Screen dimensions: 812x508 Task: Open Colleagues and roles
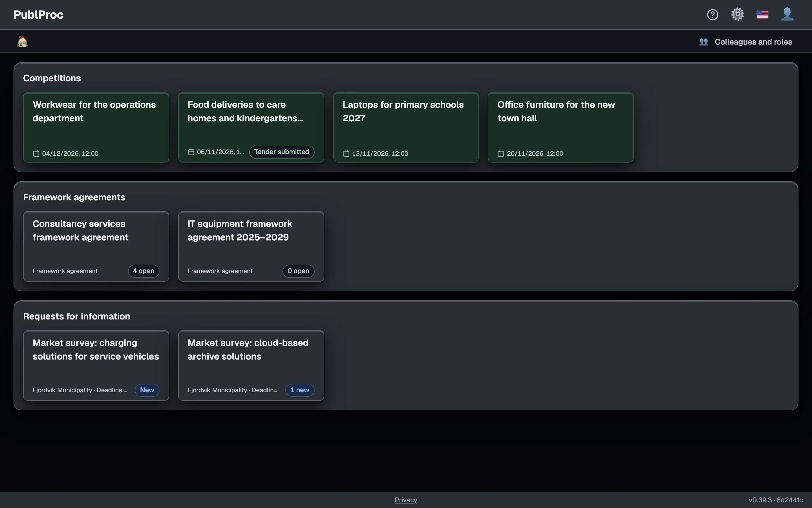pos(745,42)
